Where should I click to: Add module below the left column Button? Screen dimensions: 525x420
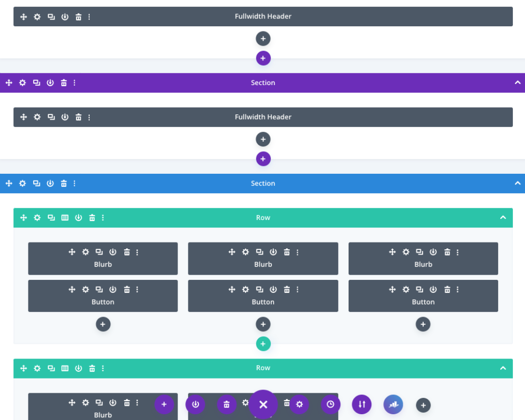[103, 324]
